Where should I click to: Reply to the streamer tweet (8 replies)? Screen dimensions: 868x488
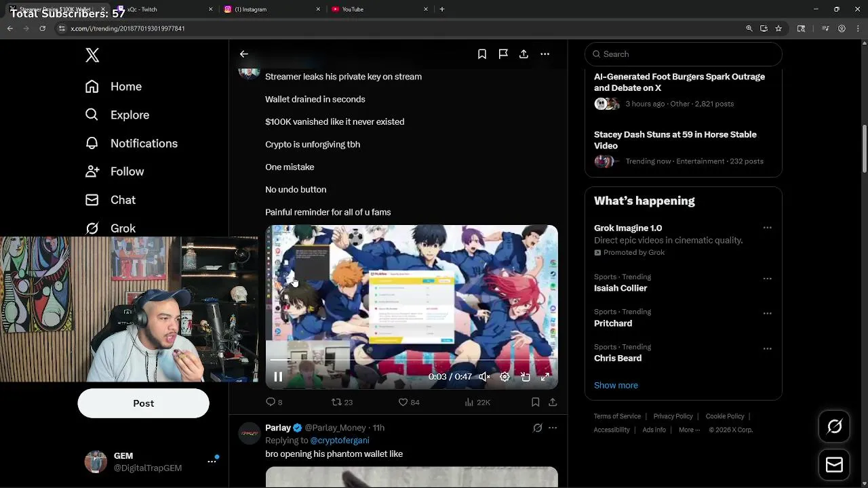pyautogui.click(x=274, y=403)
